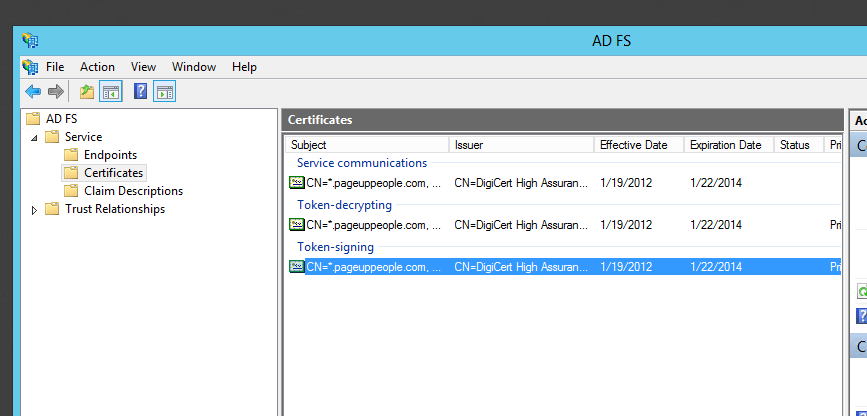The width and height of the screenshot is (867, 416).
Task: Expand the Trust Relationships tree node
Action: click(34, 210)
